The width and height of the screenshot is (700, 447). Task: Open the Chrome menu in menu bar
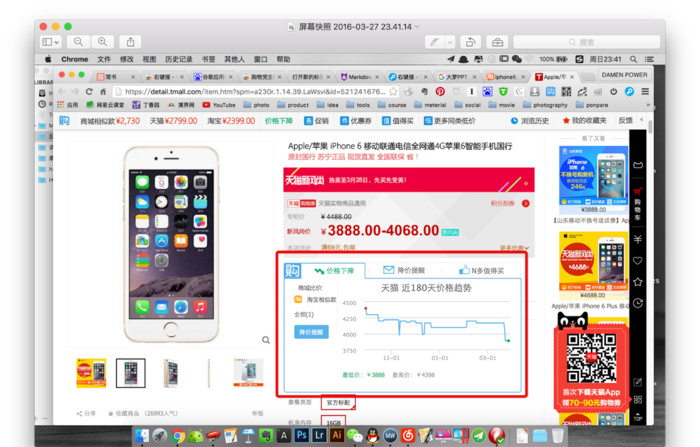tap(75, 59)
